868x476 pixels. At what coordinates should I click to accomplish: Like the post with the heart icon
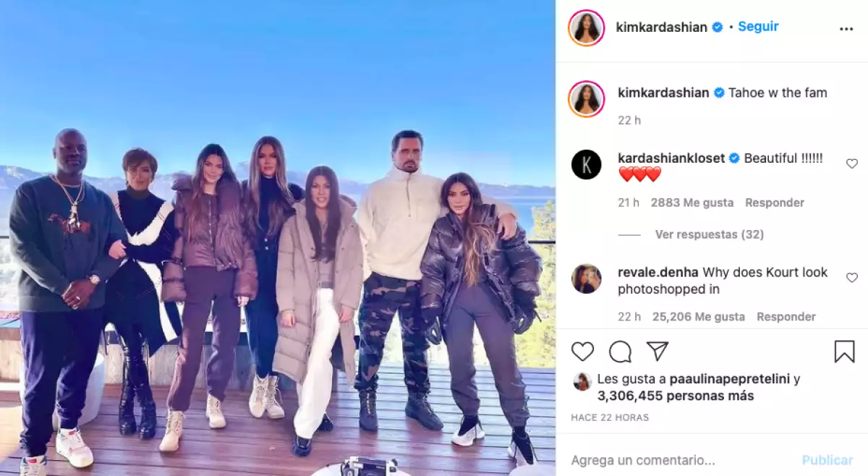pos(582,352)
